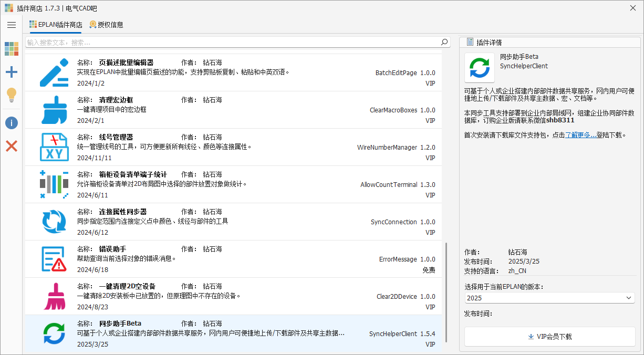Click the WireNumberManager 1.2.0 version text

[x=396, y=148]
